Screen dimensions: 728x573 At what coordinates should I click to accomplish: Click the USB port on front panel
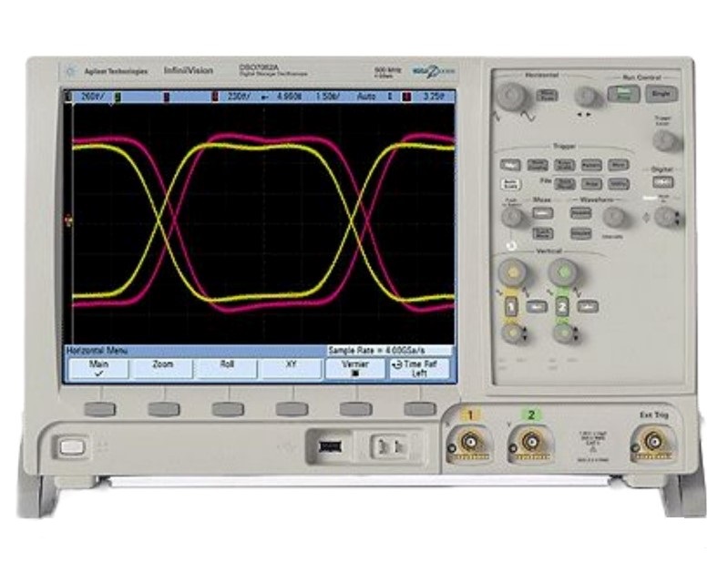point(332,446)
